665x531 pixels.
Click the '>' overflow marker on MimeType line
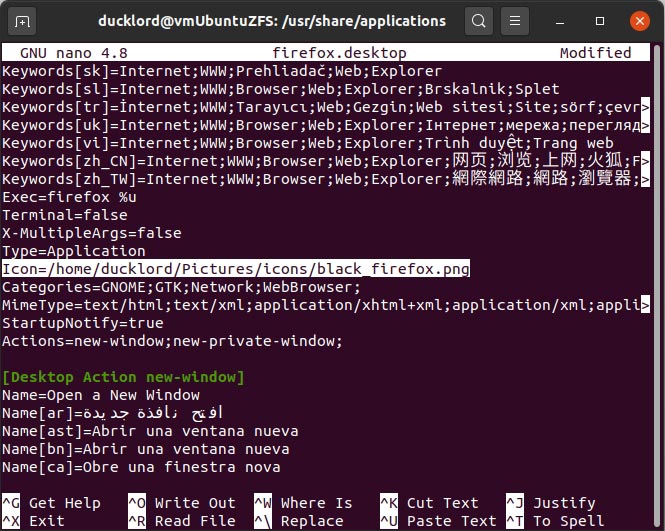(x=645, y=305)
